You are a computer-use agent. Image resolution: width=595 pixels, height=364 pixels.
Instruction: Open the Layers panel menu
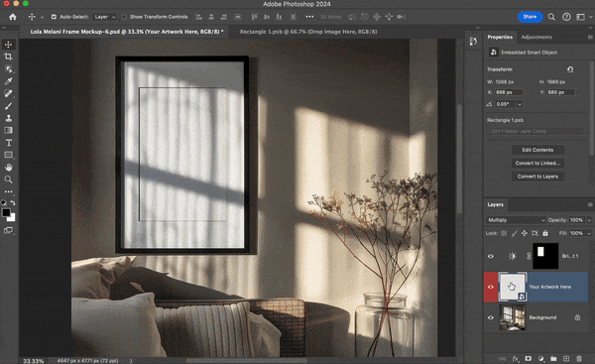click(590, 204)
